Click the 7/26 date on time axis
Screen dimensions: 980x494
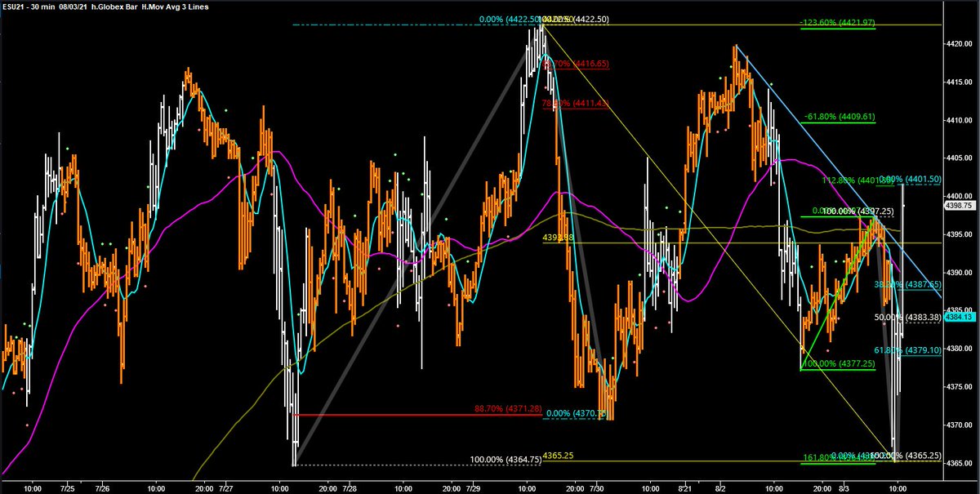[x=102, y=488]
